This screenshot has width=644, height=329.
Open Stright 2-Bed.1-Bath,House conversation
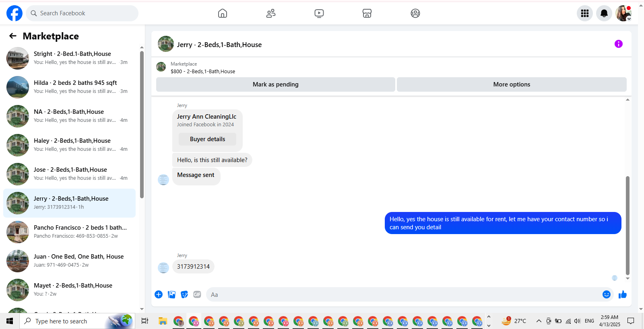click(x=69, y=58)
